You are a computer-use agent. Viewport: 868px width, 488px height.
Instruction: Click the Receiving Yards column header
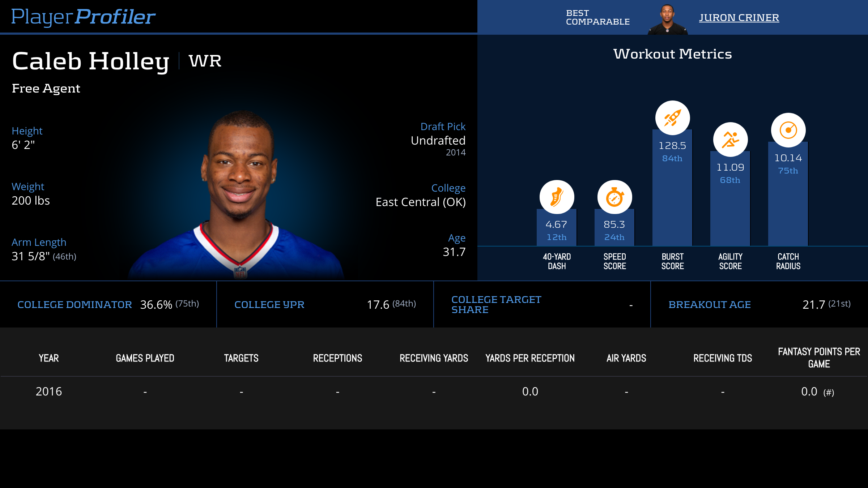pyautogui.click(x=434, y=358)
